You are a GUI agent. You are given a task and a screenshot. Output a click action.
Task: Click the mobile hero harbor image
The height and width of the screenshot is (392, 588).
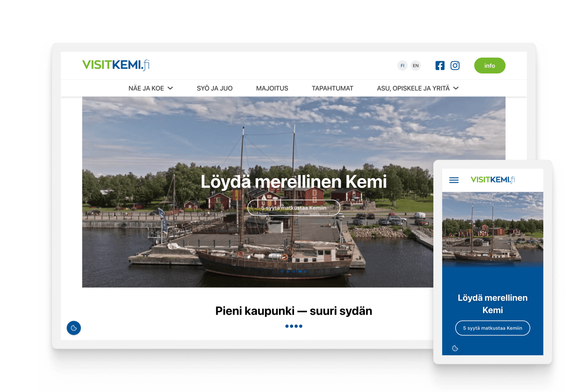[492, 230]
